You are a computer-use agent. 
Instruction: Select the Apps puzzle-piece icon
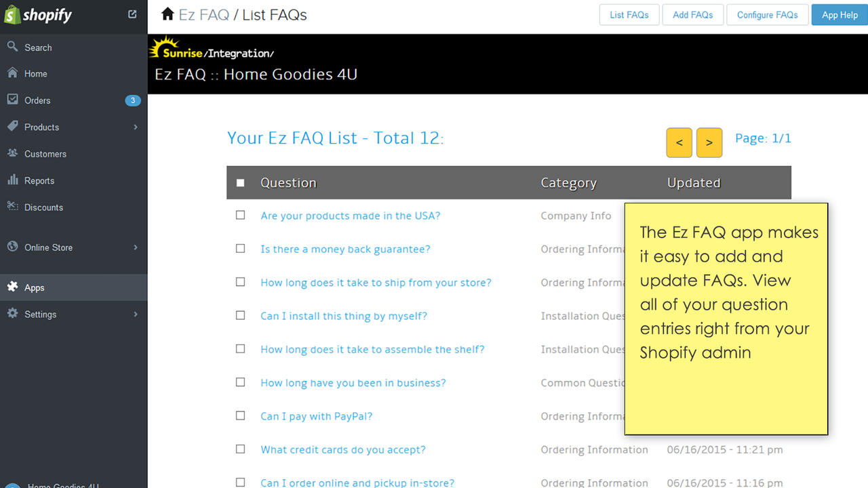(x=12, y=287)
